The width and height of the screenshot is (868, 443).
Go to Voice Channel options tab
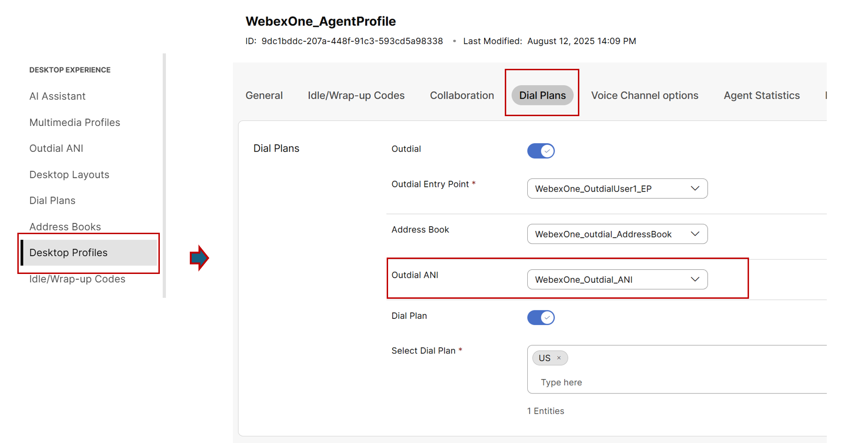644,96
